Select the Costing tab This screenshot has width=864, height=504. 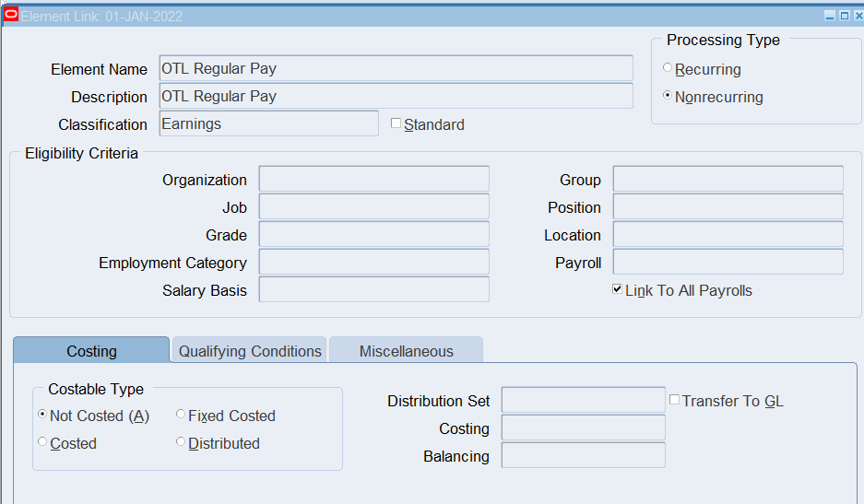pyautogui.click(x=91, y=351)
